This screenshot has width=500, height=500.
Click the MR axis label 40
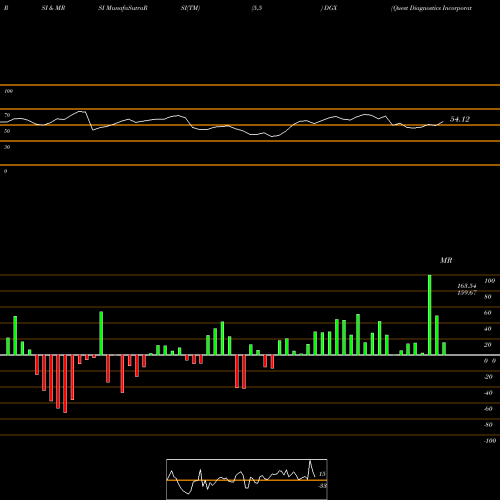coord(488,329)
